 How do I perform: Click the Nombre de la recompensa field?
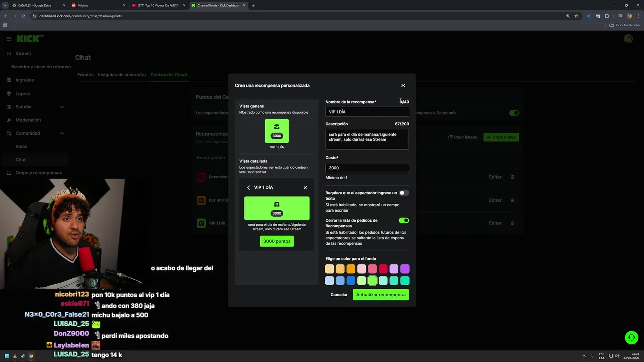367,112
